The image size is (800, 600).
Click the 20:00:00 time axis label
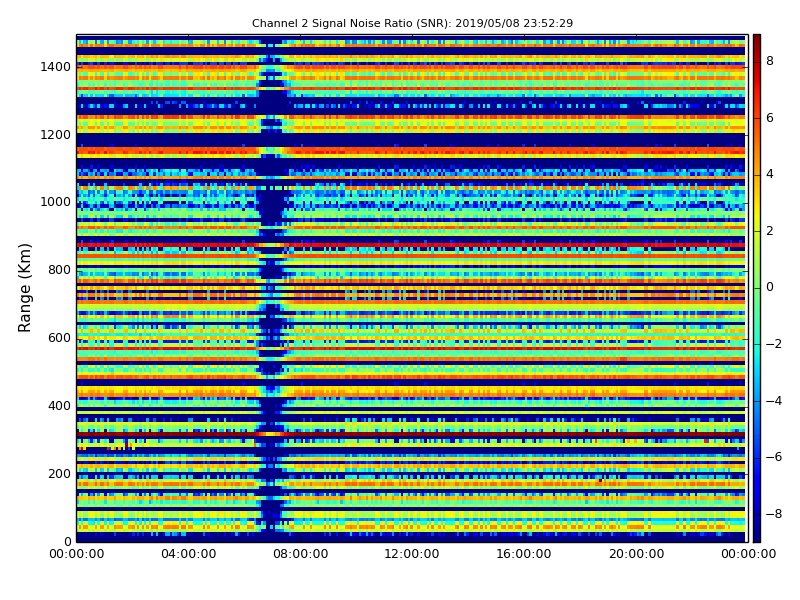pos(636,554)
